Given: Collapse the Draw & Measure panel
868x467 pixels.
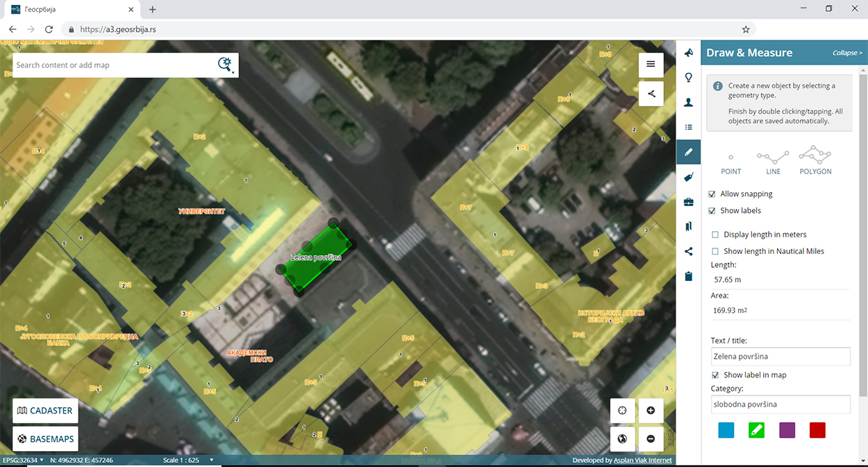Looking at the screenshot, I should (x=847, y=53).
